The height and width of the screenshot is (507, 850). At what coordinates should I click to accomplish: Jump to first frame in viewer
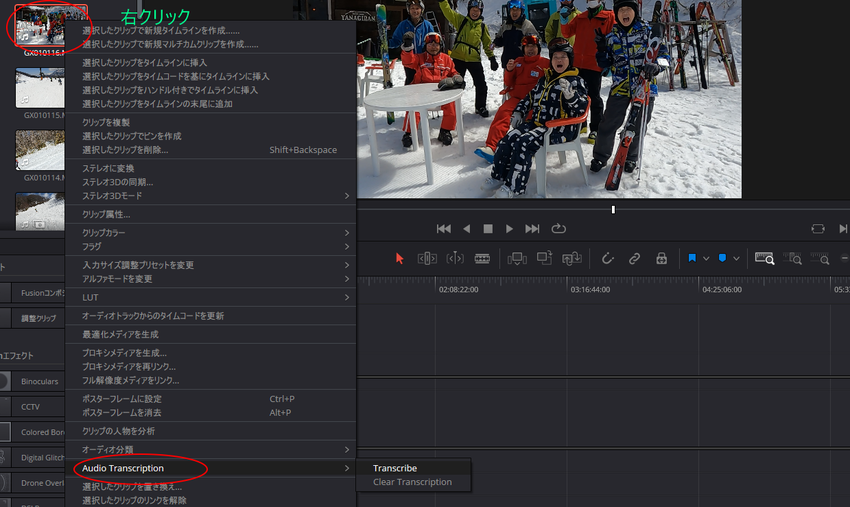pyautogui.click(x=443, y=229)
